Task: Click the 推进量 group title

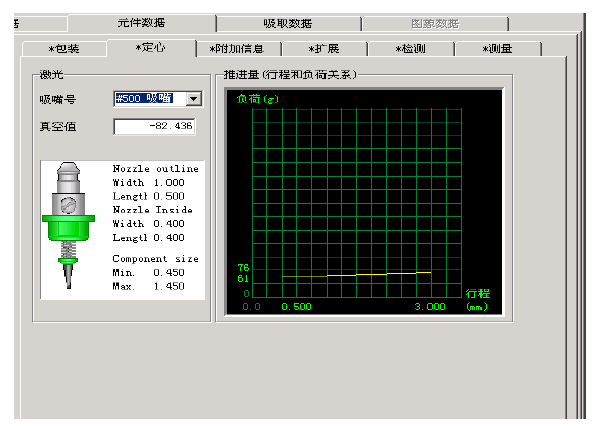Action: click(x=290, y=74)
